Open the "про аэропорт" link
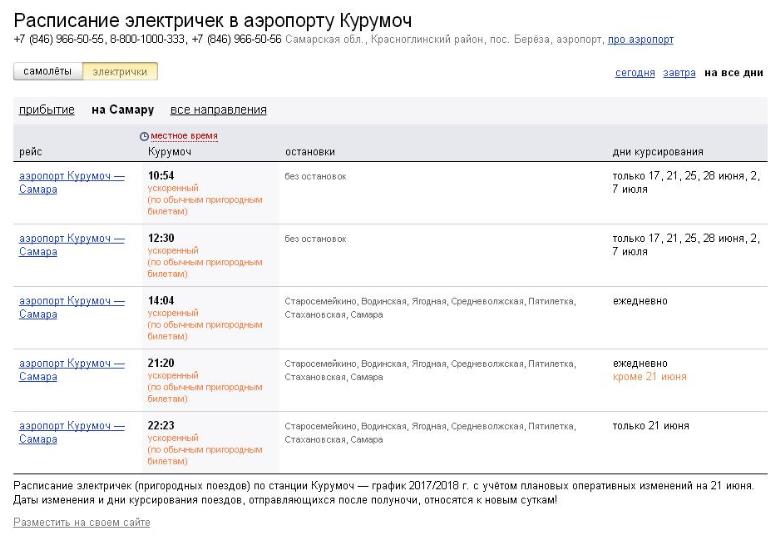This screenshot has width=780, height=553. (640, 40)
